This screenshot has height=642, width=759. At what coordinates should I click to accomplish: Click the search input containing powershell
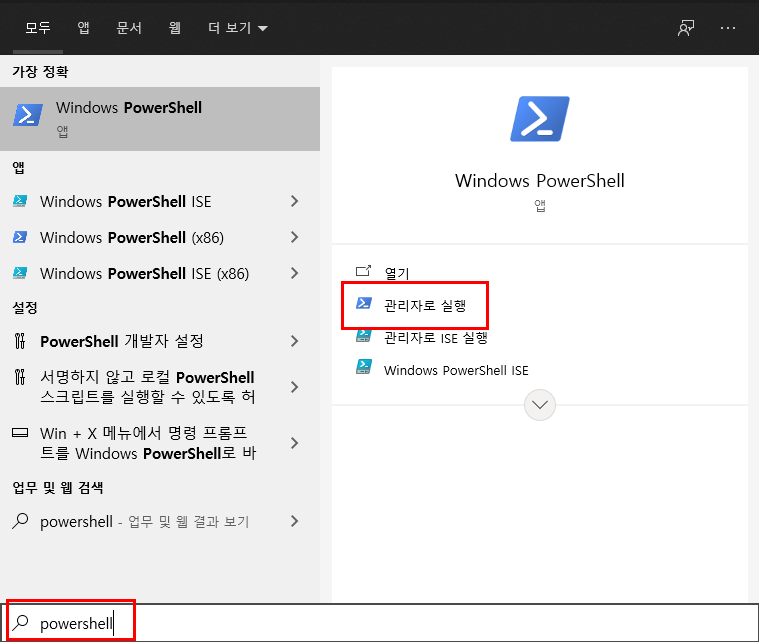click(x=380, y=623)
